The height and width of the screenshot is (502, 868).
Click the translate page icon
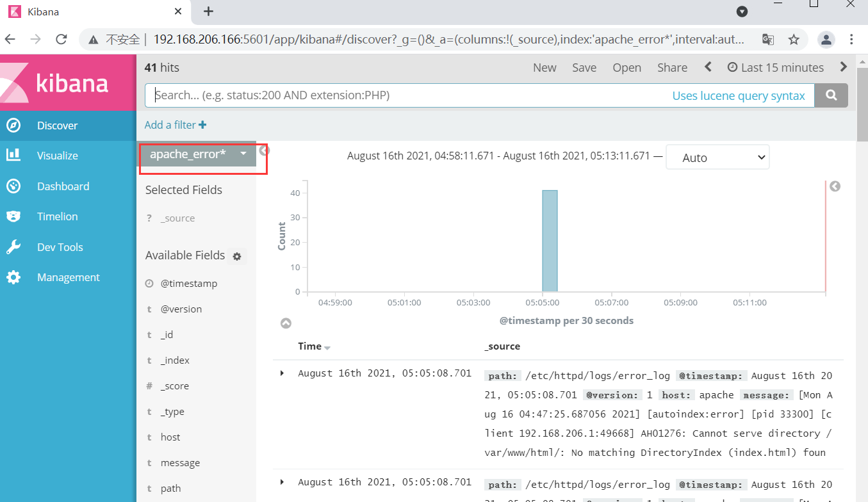click(x=768, y=40)
